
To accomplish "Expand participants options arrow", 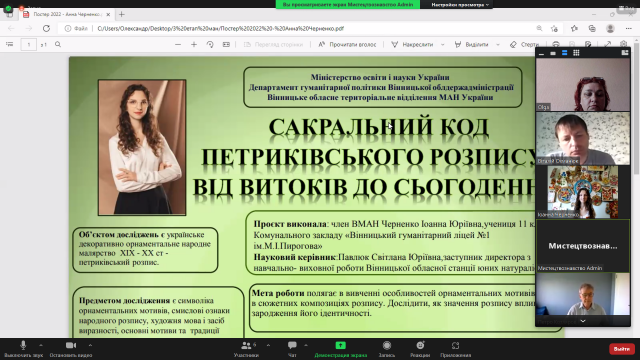I will 268,345.
